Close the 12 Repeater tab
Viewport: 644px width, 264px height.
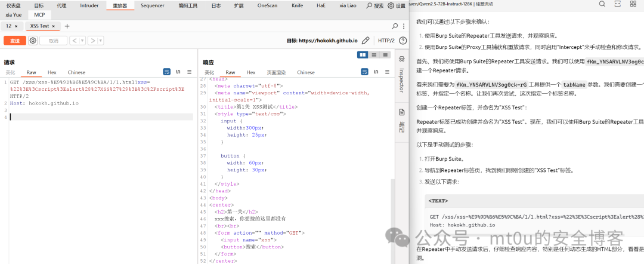[x=16, y=26]
